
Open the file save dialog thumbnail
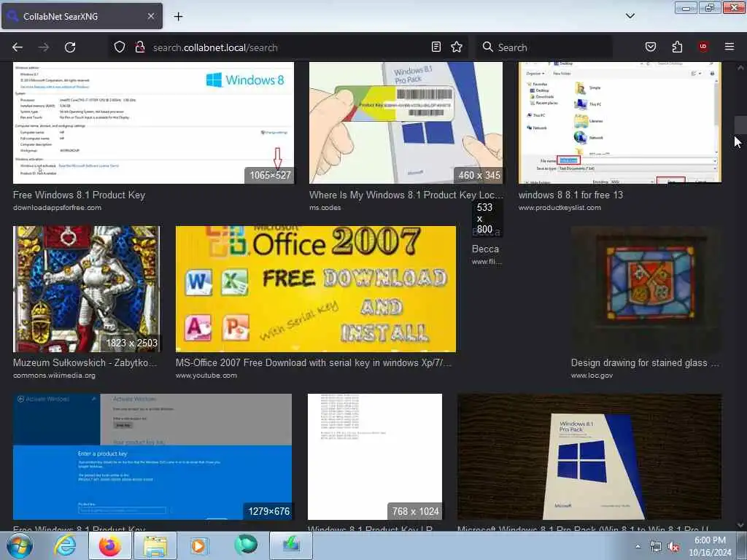pos(620,122)
